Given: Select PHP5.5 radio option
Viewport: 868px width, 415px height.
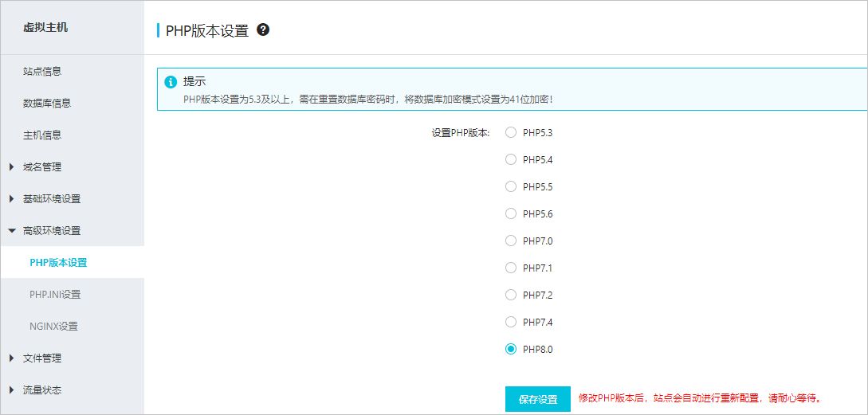Looking at the screenshot, I should [511, 187].
